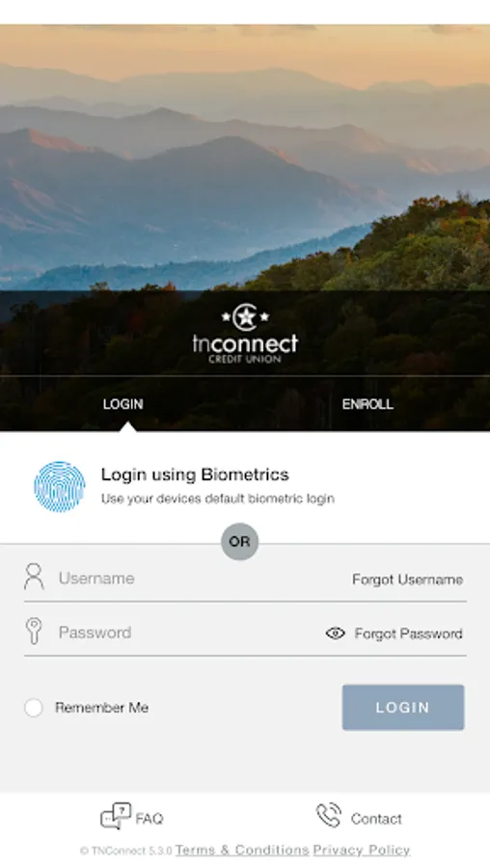Click the blue LOGIN button
This screenshot has width=490, height=868.
pyautogui.click(x=403, y=708)
